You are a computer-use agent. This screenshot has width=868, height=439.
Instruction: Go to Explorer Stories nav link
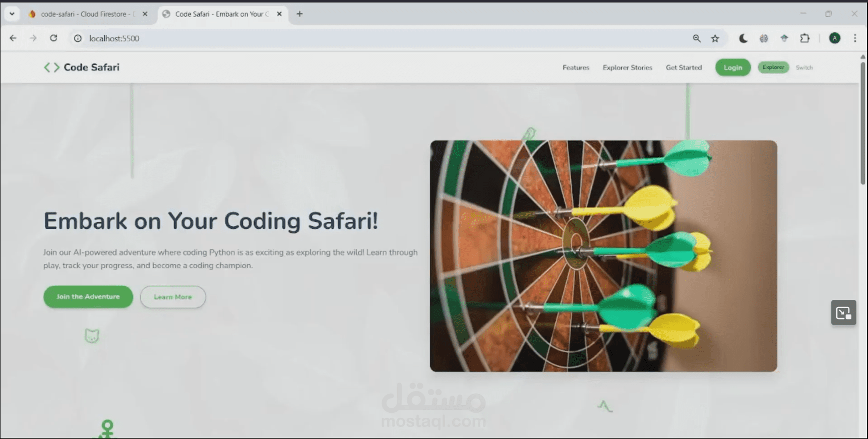[x=628, y=68]
